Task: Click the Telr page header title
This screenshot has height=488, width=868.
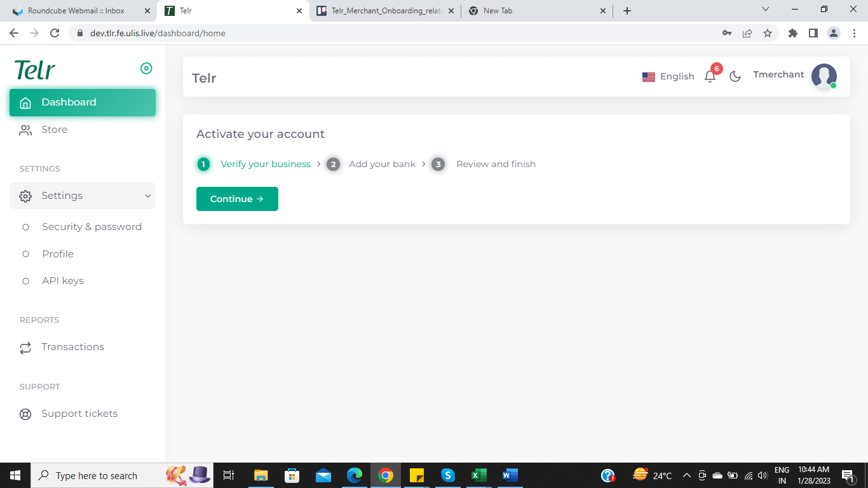Action: [x=204, y=78]
